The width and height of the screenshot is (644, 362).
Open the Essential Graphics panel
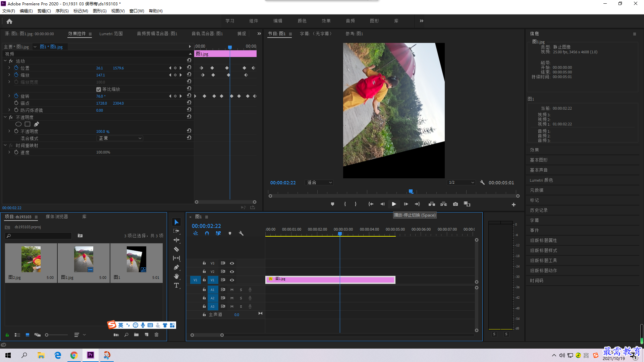(539, 160)
